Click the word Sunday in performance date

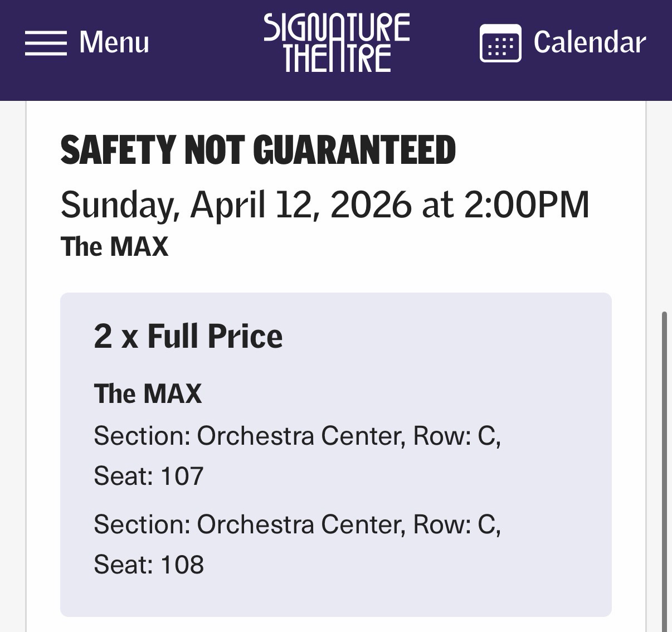[119, 205]
